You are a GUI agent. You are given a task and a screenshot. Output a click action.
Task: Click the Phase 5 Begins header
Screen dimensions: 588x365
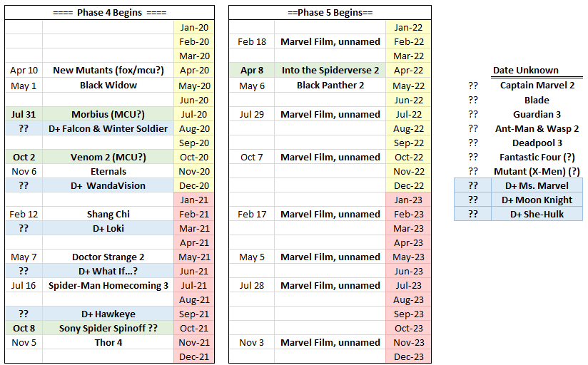coord(330,12)
